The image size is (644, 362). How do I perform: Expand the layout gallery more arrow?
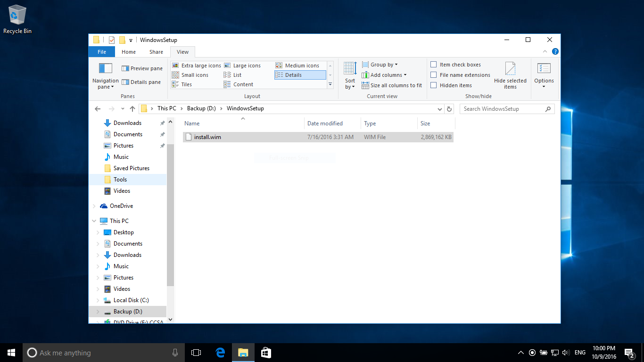[x=330, y=84]
